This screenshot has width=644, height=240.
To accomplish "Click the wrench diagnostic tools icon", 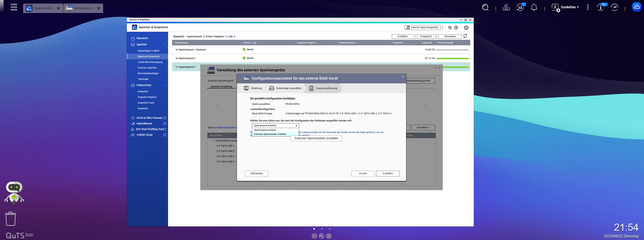I will coord(450,27).
